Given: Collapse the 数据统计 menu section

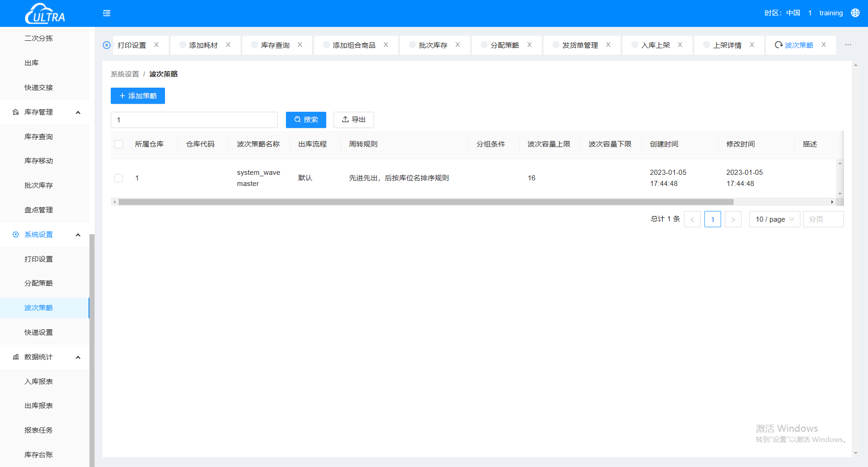Looking at the screenshot, I should coord(78,357).
